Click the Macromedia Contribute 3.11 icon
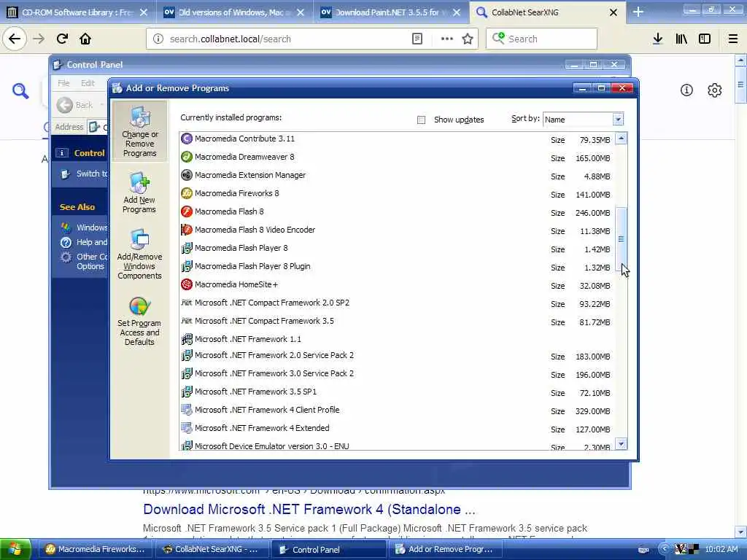Viewport: 747px width, 560px height. pyautogui.click(x=187, y=139)
